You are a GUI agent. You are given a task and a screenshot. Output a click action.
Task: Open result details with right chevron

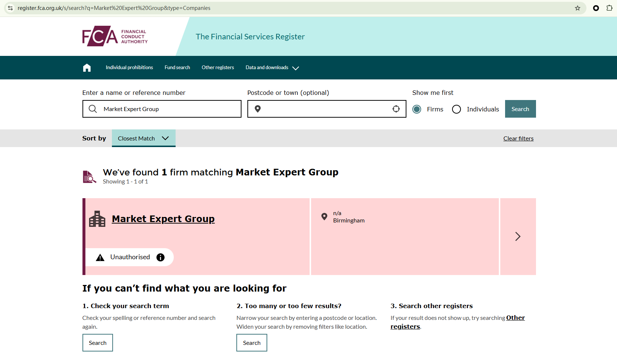coord(518,236)
